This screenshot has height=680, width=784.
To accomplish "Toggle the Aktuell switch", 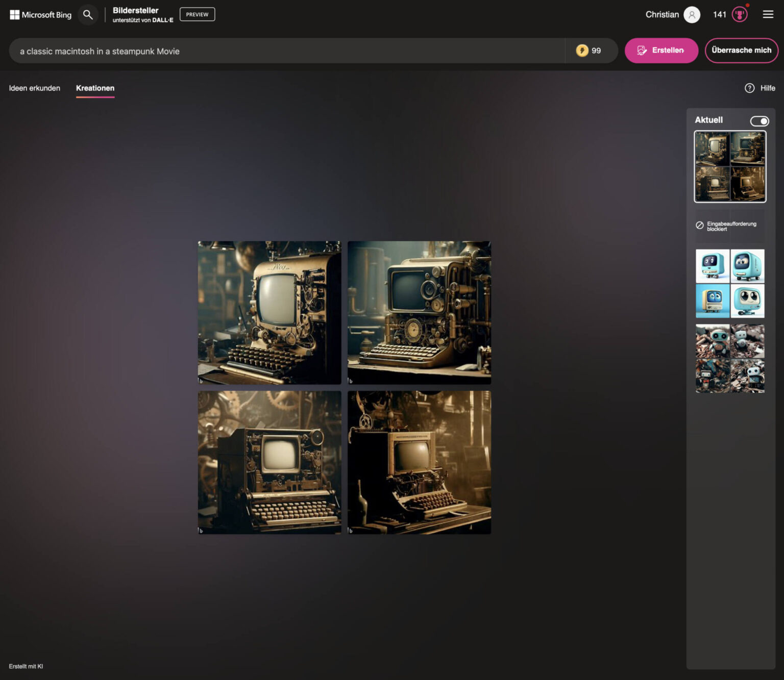I will coord(759,121).
